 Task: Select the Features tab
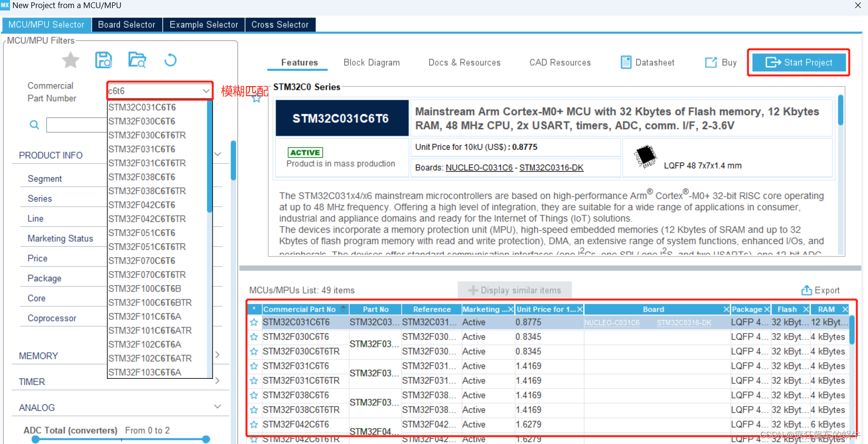299,62
